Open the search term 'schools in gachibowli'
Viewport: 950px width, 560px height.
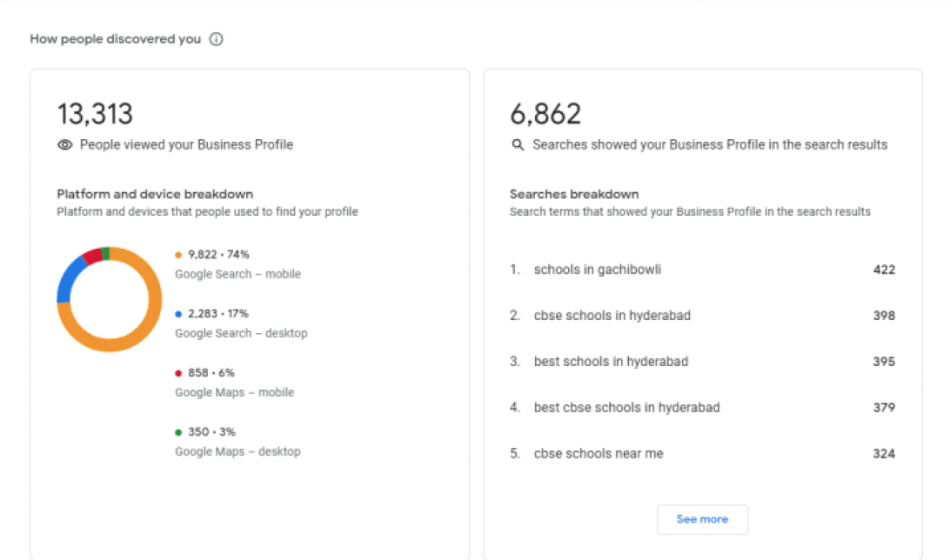tap(597, 270)
